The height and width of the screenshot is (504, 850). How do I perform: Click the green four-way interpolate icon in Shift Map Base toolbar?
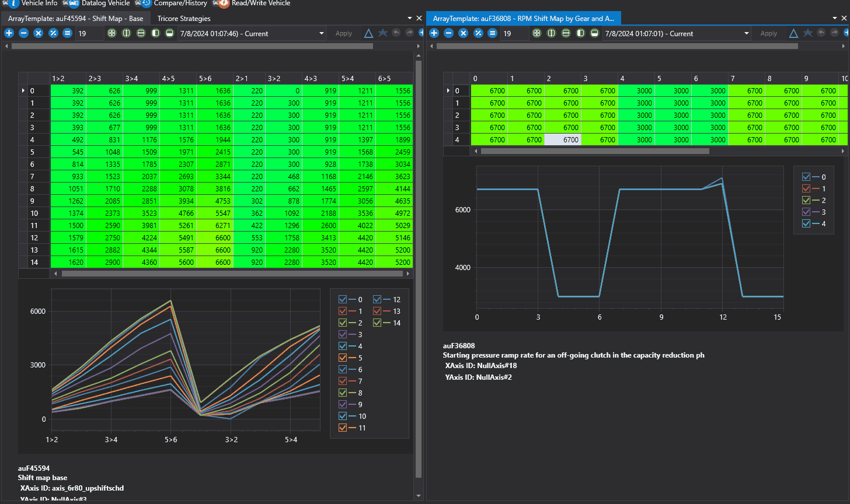(x=112, y=33)
